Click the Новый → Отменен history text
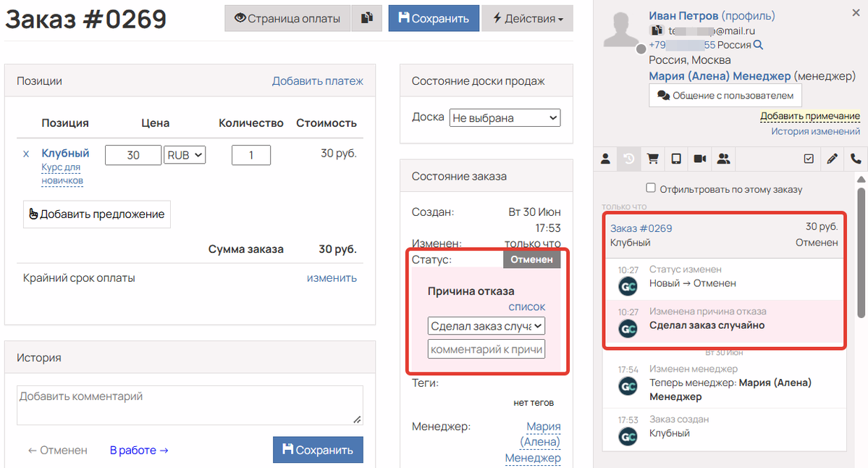 [693, 283]
